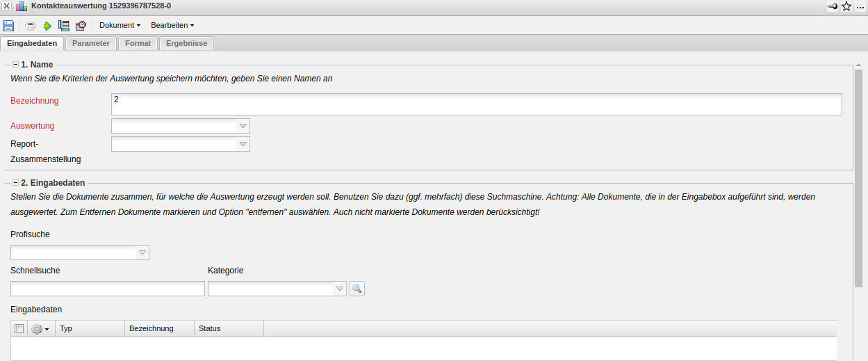
Task: Sort by the Status column header
Action: [229, 328]
